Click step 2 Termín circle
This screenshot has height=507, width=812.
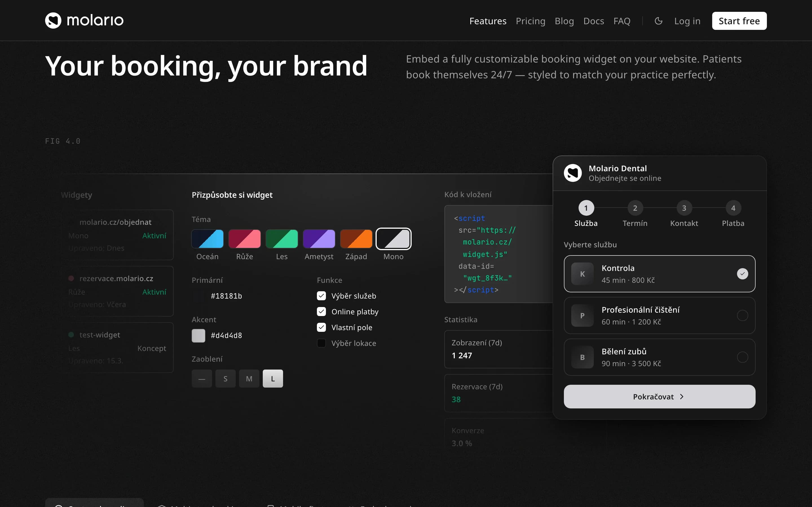(635, 208)
